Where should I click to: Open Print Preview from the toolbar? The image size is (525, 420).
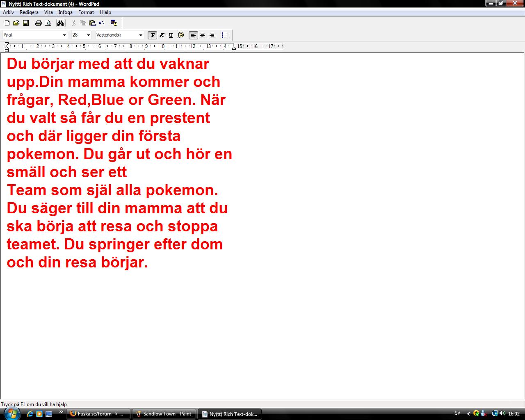[48, 23]
